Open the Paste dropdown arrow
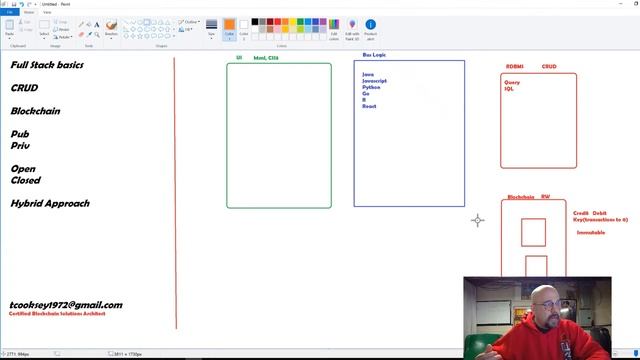 click(9, 38)
